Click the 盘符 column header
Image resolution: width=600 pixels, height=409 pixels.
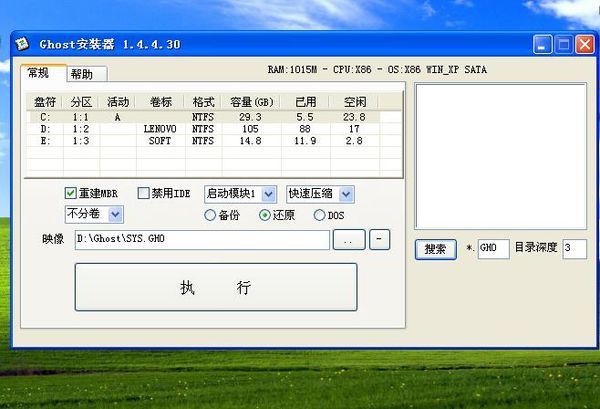44,102
